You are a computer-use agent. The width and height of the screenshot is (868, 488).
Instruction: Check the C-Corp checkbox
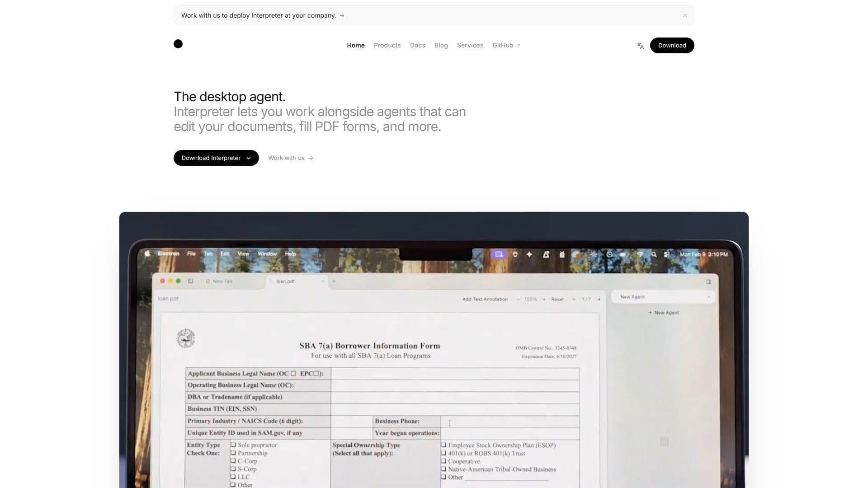[x=233, y=461]
